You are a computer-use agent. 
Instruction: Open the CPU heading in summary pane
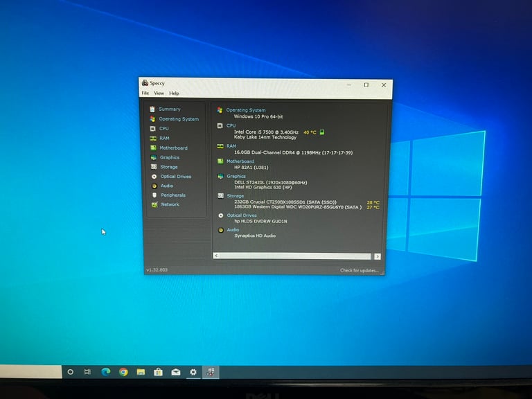coord(231,125)
